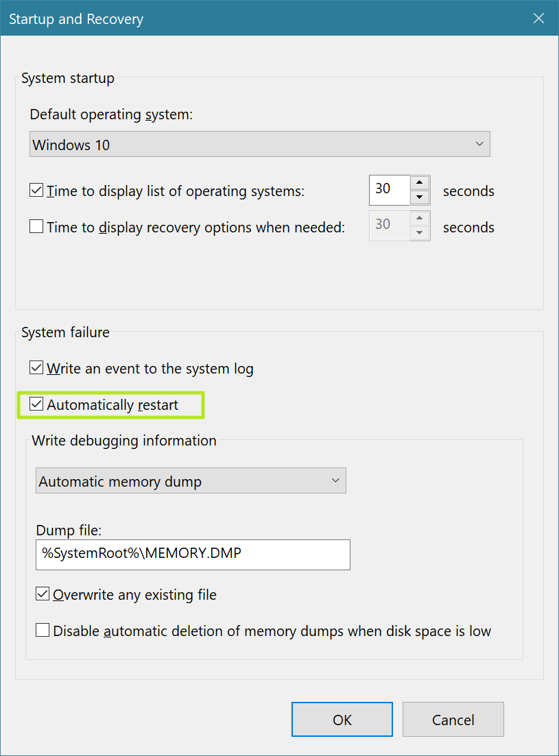559x756 pixels.
Task: Uncheck Time to display list of operating systems
Action: coord(36,191)
